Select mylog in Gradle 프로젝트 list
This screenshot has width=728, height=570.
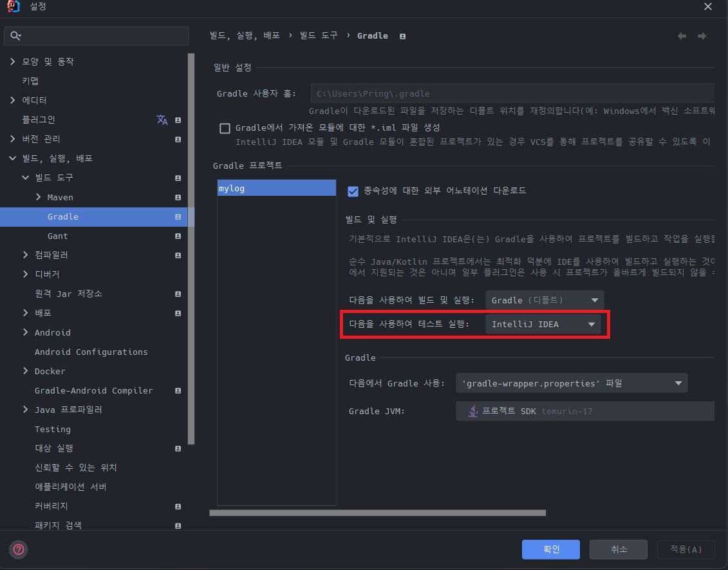(277, 188)
